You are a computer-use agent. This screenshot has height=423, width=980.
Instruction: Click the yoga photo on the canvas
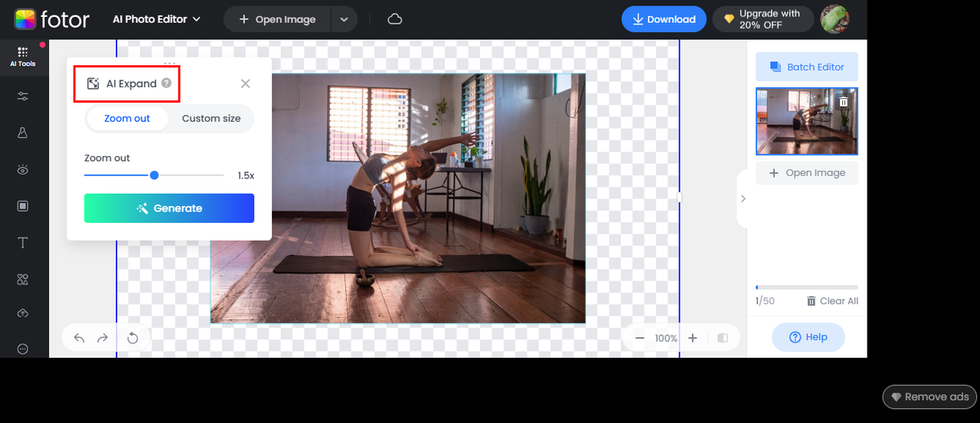(398, 198)
